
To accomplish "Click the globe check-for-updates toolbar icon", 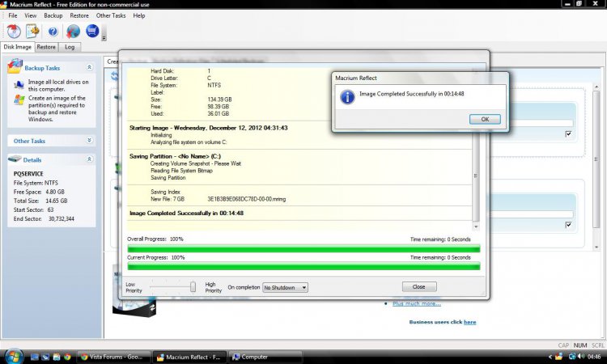I will 73,32.
